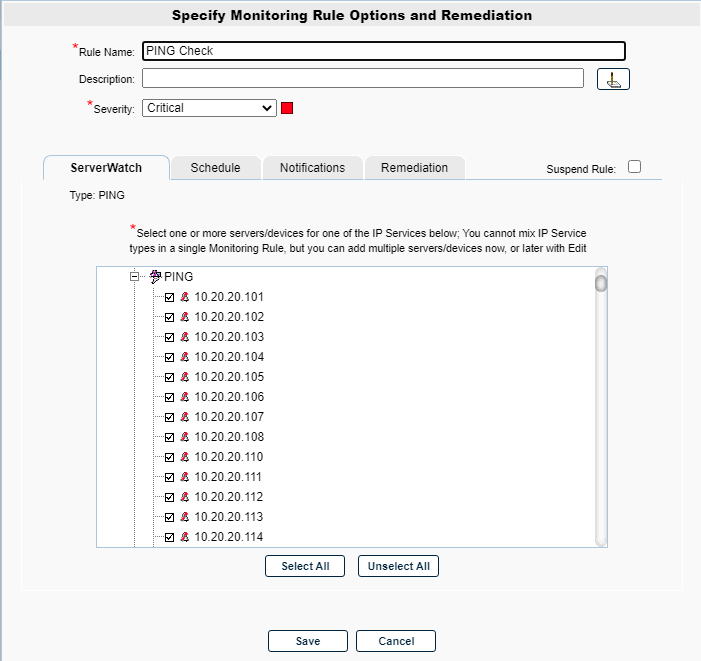Click the Unselect All button
This screenshot has height=661, width=701.
pos(398,566)
